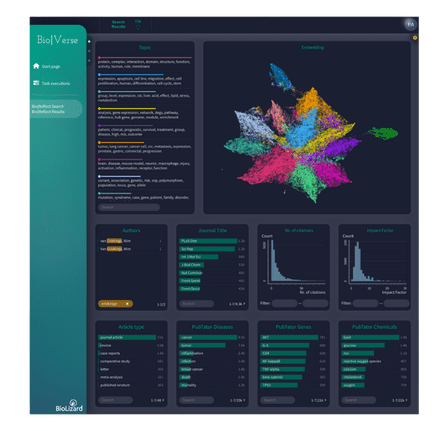Select the blue expression, apoptosis topic
The width and height of the screenshot is (446, 431).
145,79
